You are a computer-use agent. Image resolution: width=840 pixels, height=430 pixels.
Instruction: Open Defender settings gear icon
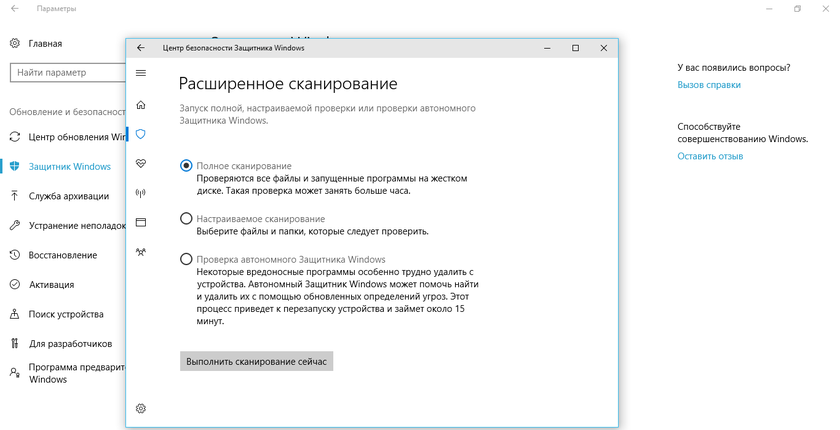(x=141, y=408)
